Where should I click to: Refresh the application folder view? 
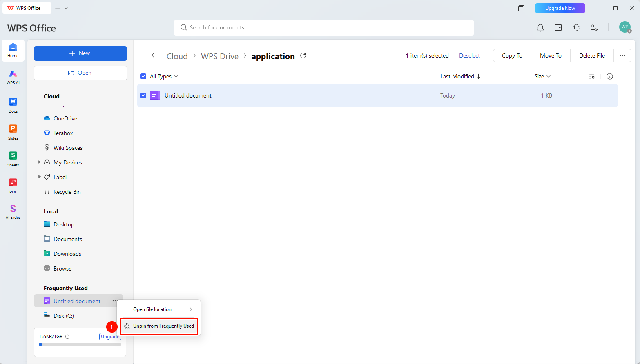click(303, 55)
